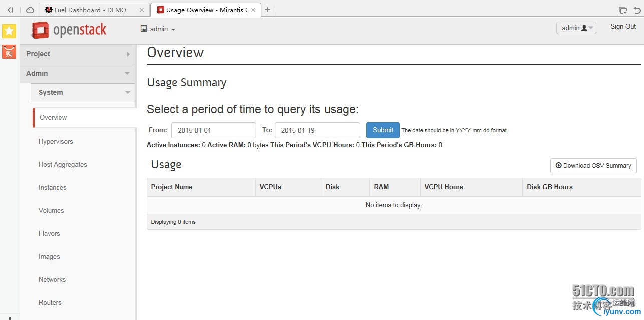Click the From date field
The image size is (644, 320).
click(x=214, y=130)
